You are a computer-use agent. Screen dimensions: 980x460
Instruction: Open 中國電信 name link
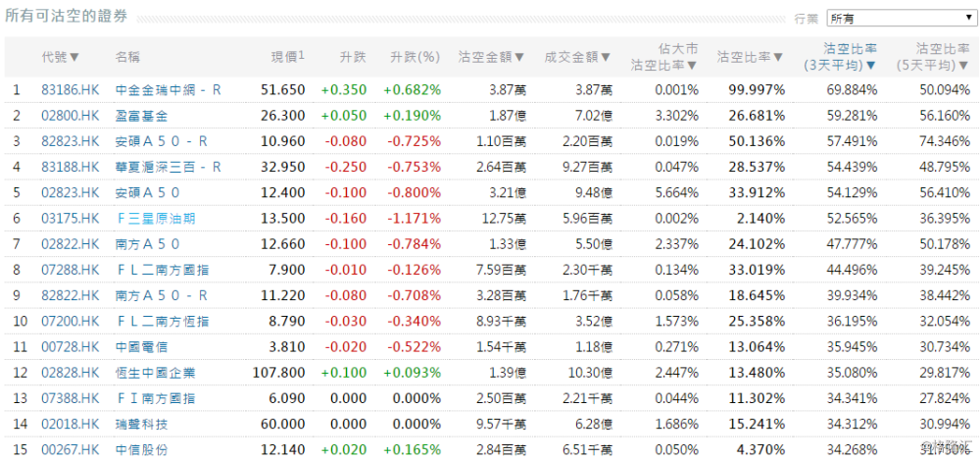(141, 347)
